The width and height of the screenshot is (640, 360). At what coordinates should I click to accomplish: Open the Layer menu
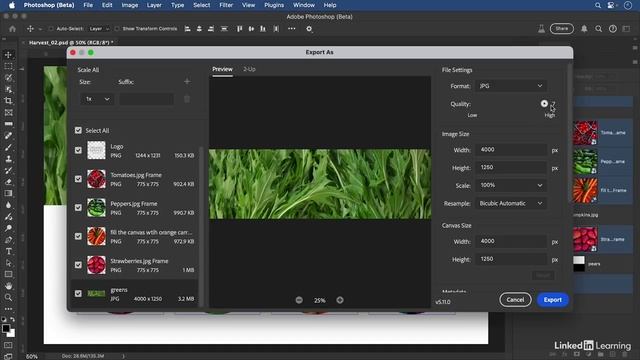click(x=154, y=5)
